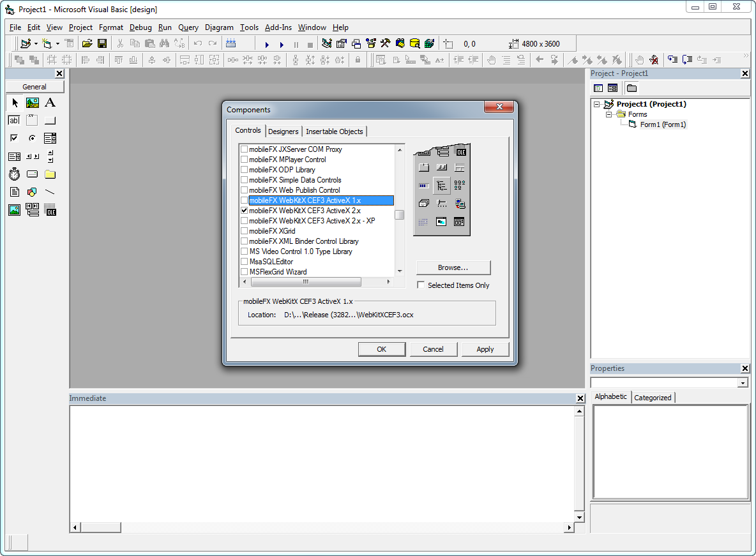Select the OptionButton control tool
Screen dimensions: 756x556
point(33,139)
